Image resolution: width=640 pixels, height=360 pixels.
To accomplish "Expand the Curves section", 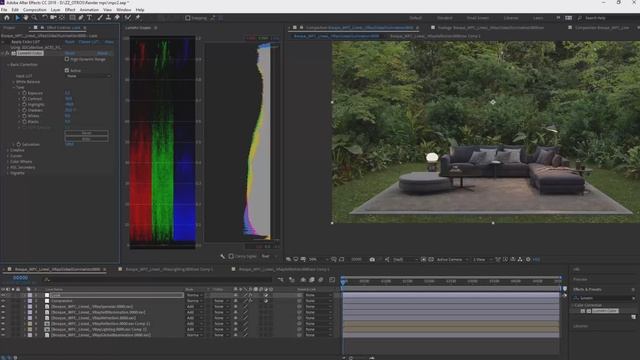I will click(x=8, y=156).
